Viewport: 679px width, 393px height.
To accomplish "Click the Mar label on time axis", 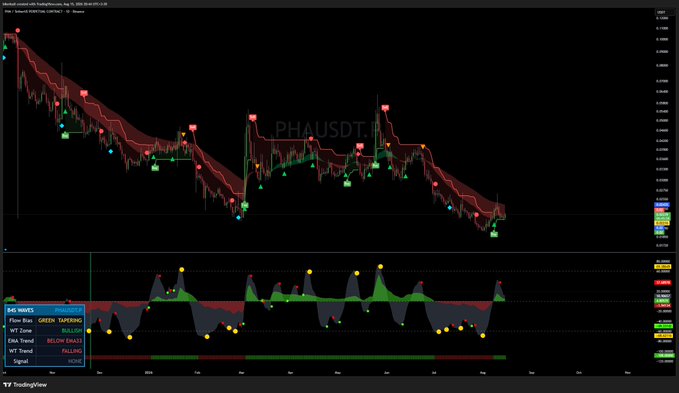I will click(x=242, y=372).
